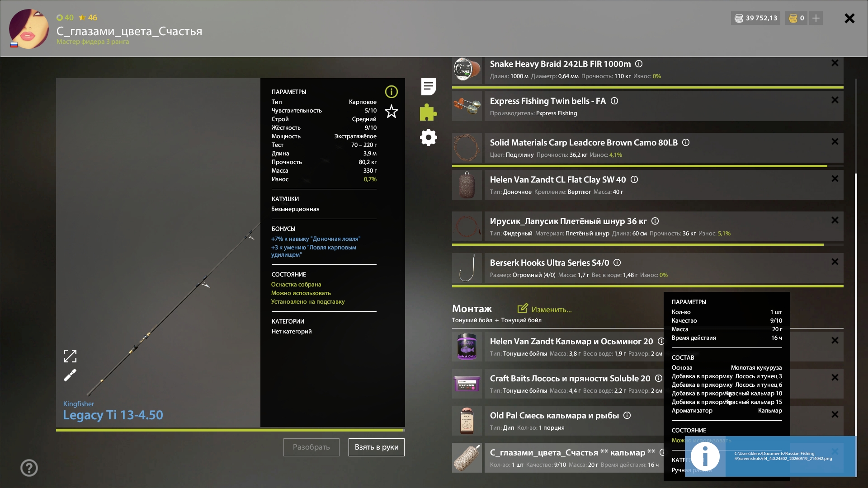Select the Плетёный шнур leader thumbnail

(x=467, y=226)
